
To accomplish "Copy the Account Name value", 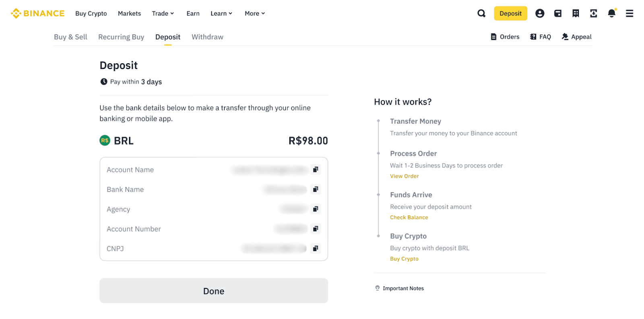I will click(x=316, y=170).
